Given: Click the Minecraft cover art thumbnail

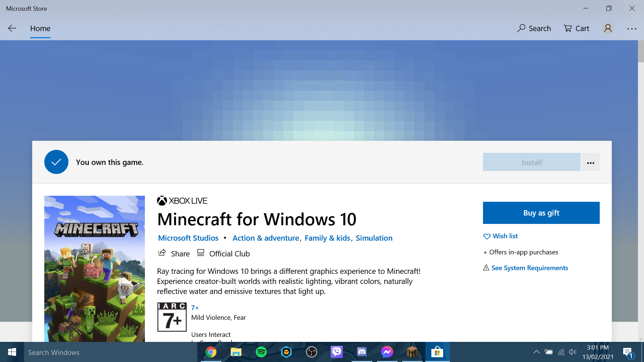Looking at the screenshot, I should [95, 268].
